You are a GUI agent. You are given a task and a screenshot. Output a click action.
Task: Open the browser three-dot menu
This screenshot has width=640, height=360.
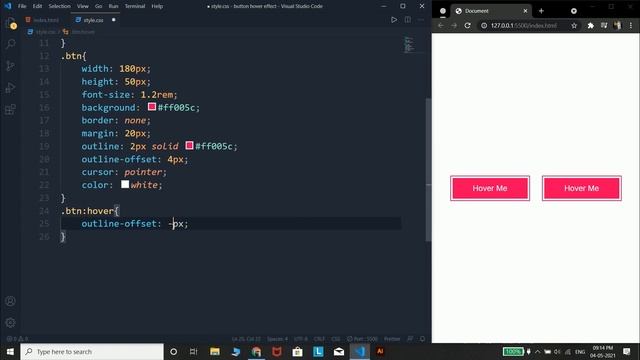[x=631, y=25]
